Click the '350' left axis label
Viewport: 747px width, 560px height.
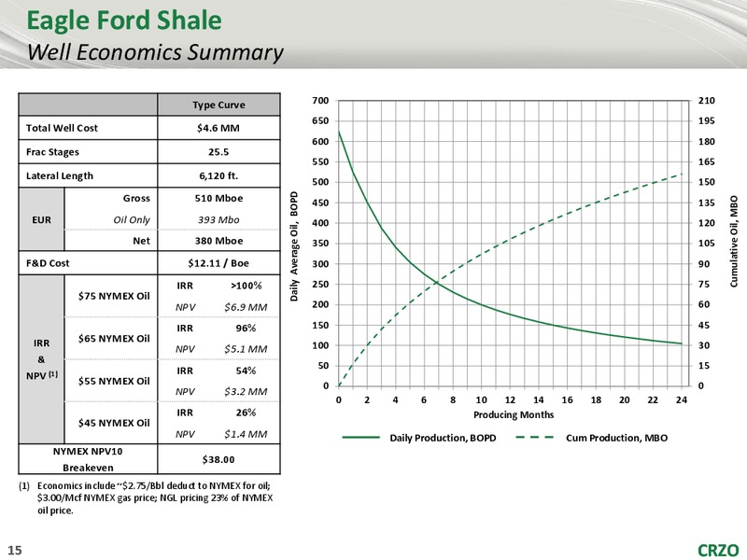pos(320,244)
